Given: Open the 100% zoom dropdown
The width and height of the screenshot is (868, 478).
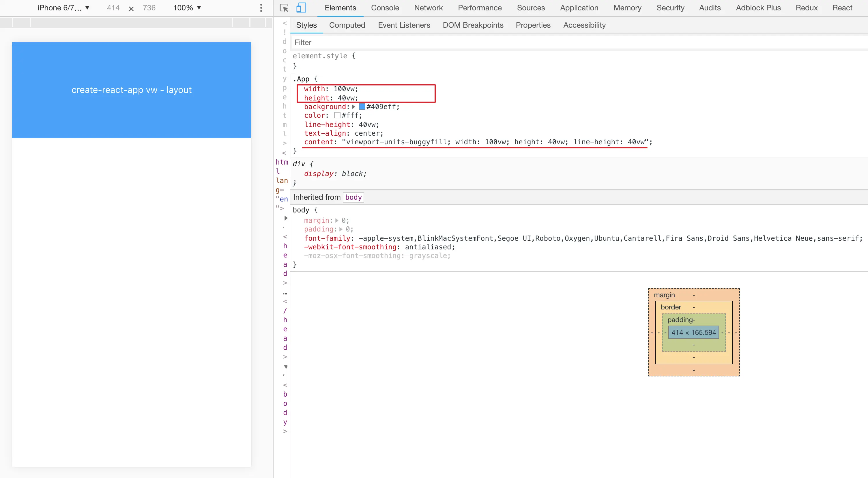Looking at the screenshot, I should [187, 8].
